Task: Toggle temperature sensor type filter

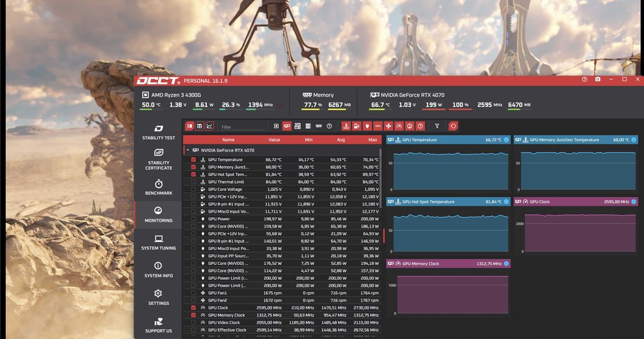Action: point(346,126)
